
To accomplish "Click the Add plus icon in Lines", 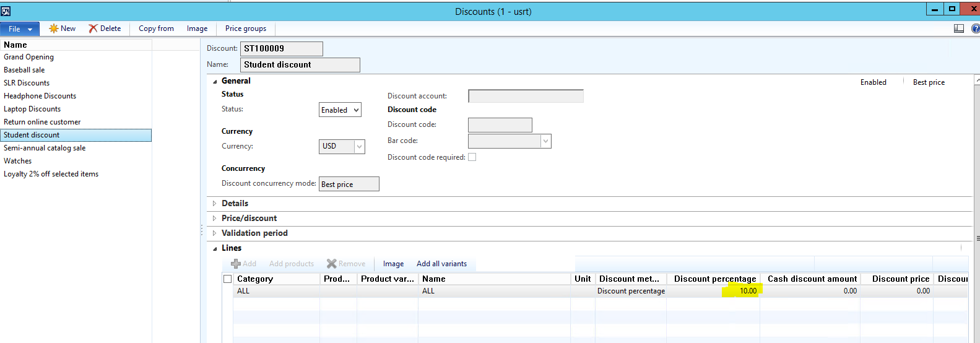I will [235, 264].
